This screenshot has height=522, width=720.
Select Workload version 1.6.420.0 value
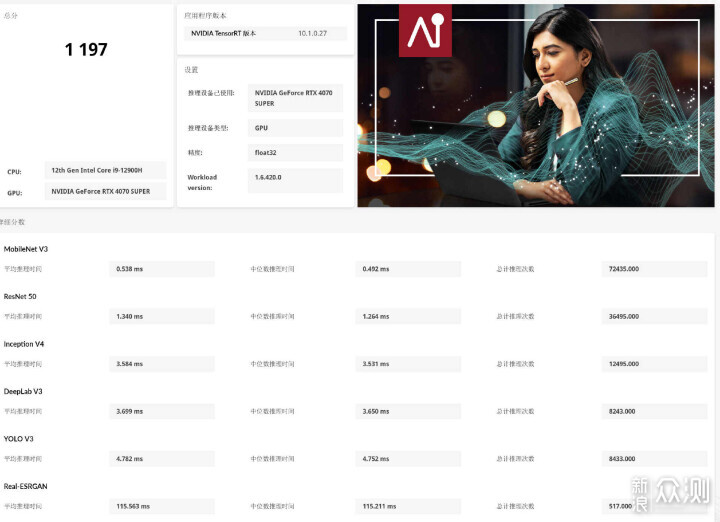pyautogui.click(x=295, y=180)
